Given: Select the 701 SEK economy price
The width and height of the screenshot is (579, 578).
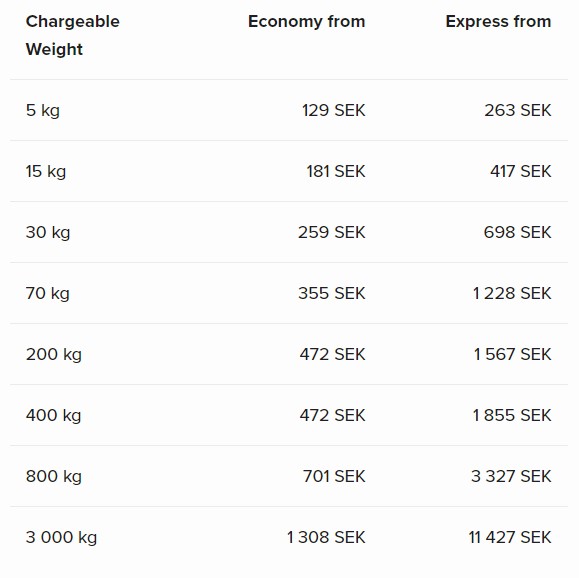Looking at the screenshot, I should 334,476.
